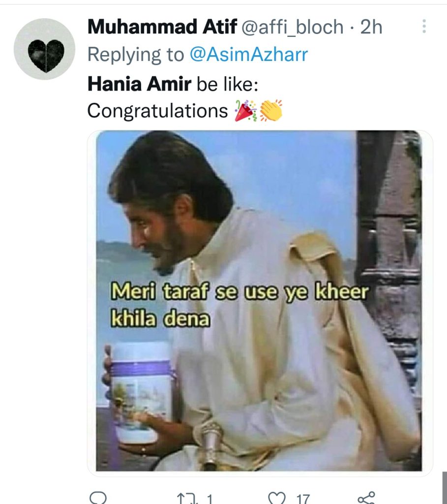This screenshot has width=447, height=504.
Task: Open Muhammad Atif's black heart profile avatar
Action: click(45, 49)
